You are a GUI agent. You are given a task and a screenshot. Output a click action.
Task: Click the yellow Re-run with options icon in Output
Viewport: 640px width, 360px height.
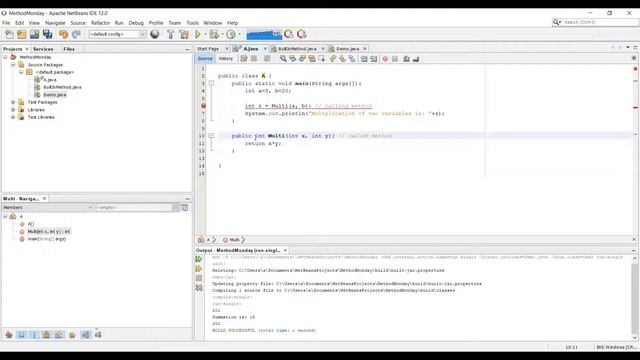click(199, 269)
